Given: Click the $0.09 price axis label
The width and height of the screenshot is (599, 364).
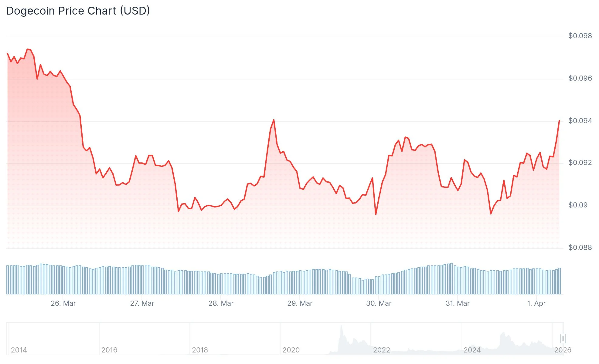Looking at the screenshot, I should pos(578,205).
